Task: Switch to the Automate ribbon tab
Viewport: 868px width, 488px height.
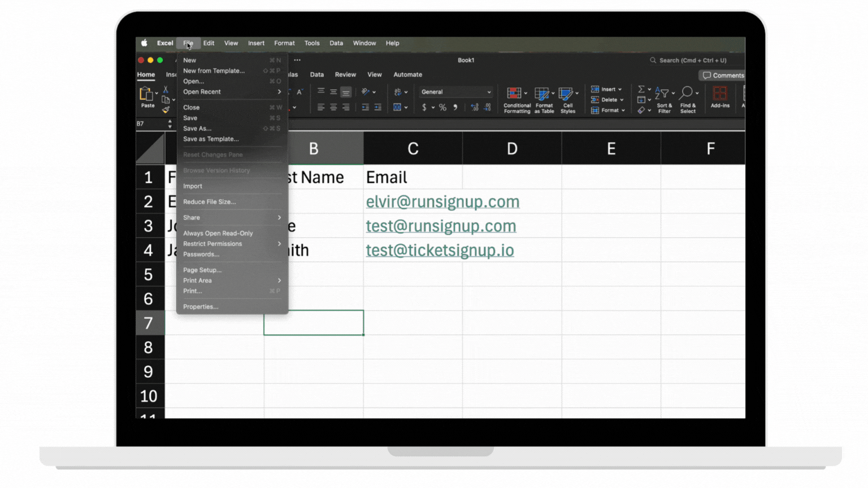Action: tap(407, 75)
